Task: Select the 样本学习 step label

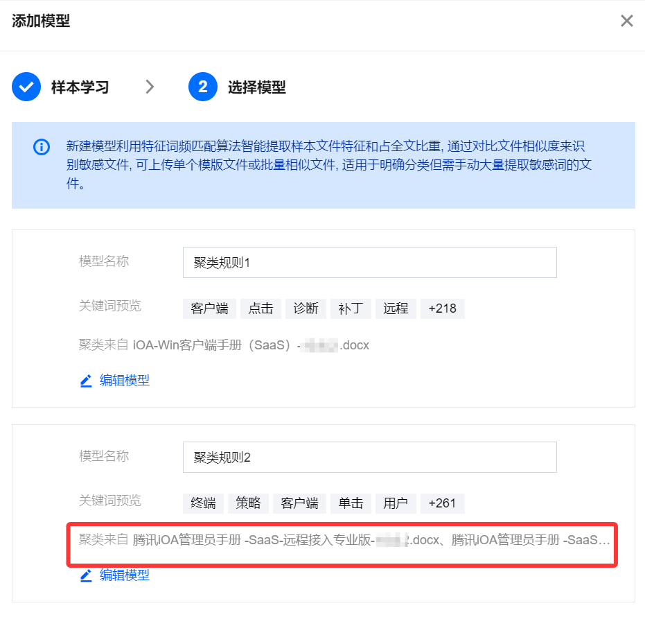Action: (80, 87)
